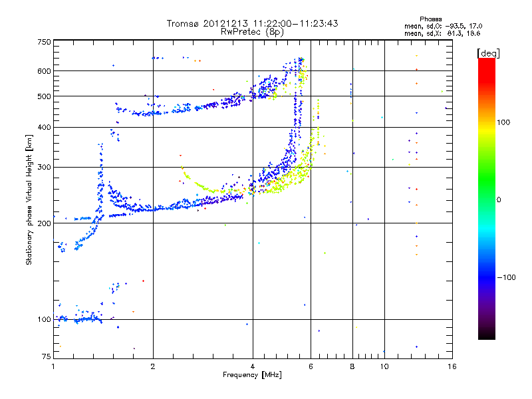This screenshot has width=532, height=399.
Task: Click the 'mean, sd,O: -93.5, 17.0' text
Action: 443,27
